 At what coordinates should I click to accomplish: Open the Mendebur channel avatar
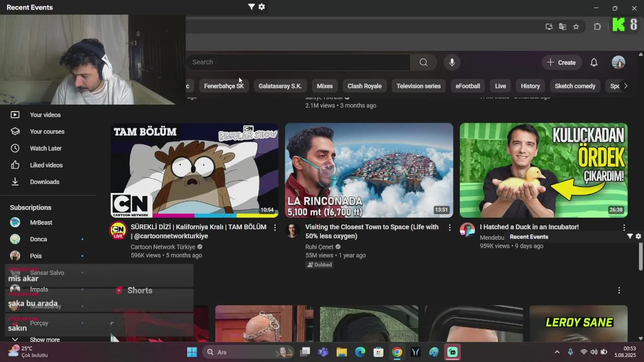pyautogui.click(x=467, y=230)
